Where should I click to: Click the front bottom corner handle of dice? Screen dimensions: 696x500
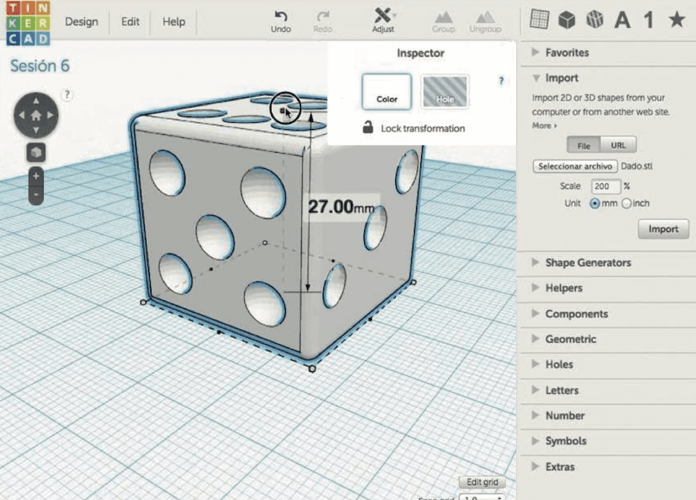312,369
